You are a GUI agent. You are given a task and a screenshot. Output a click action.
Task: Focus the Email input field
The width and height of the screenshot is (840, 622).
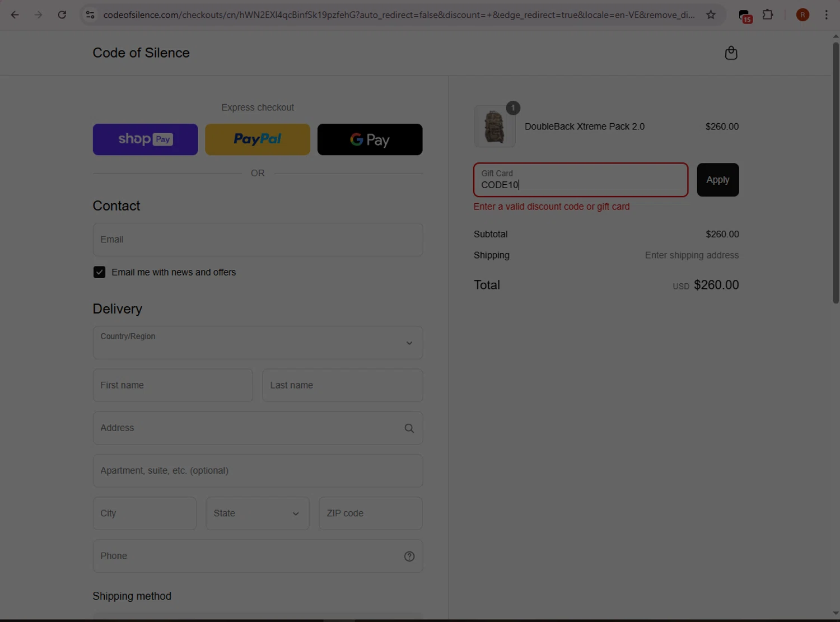[258, 240]
